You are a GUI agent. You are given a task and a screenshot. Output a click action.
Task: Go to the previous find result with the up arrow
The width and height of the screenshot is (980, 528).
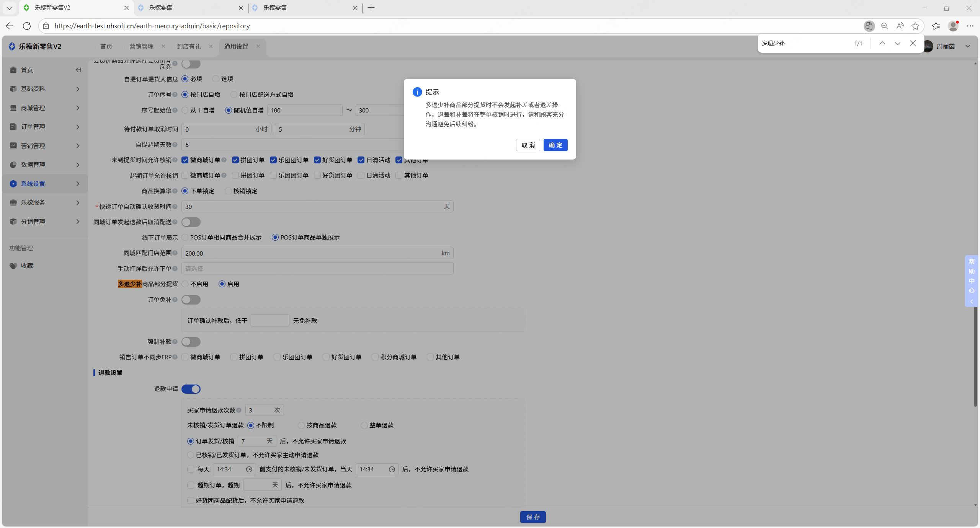pyautogui.click(x=882, y=43)
